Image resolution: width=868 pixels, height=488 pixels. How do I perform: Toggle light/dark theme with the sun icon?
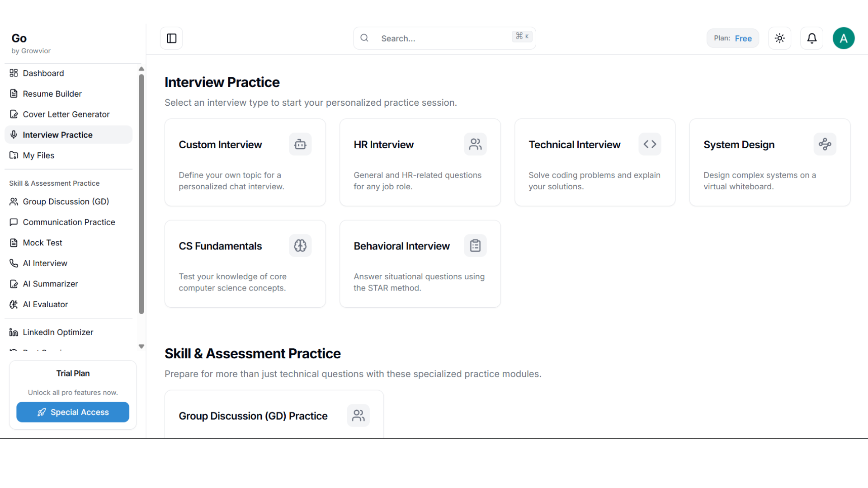(x=779, y=38)
